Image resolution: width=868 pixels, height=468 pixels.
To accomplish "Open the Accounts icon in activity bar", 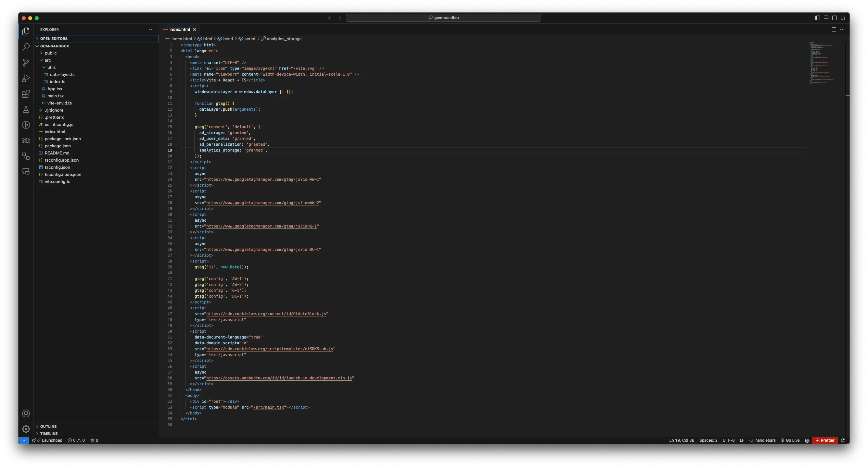I will tap(26, 413).
